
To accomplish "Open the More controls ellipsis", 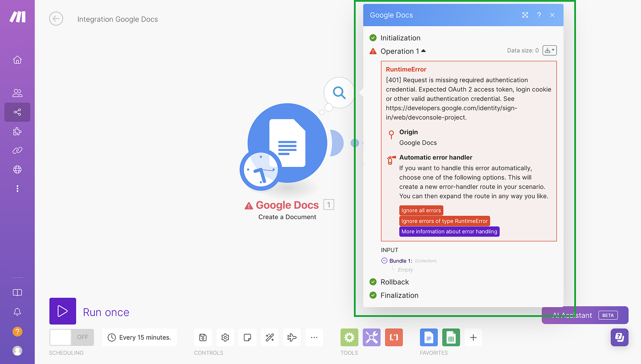I will click(314, 337).
